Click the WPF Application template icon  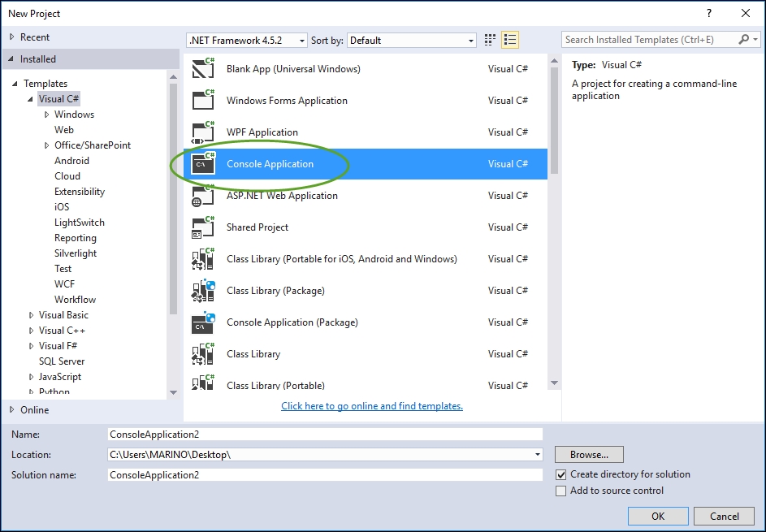click(x=203, y=132)
